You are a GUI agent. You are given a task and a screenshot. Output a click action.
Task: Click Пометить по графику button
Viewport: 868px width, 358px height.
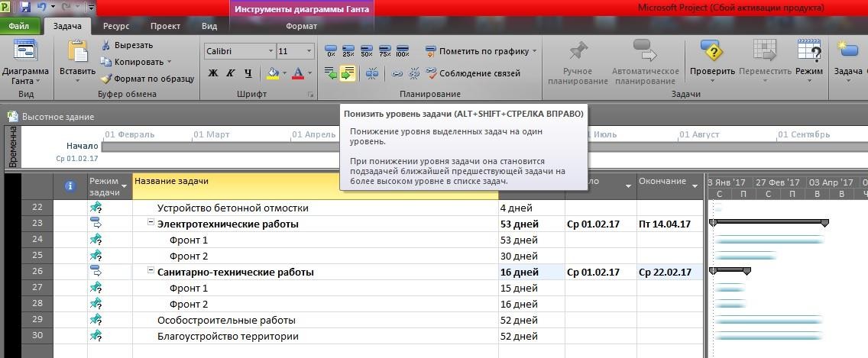tap(479, 51)
